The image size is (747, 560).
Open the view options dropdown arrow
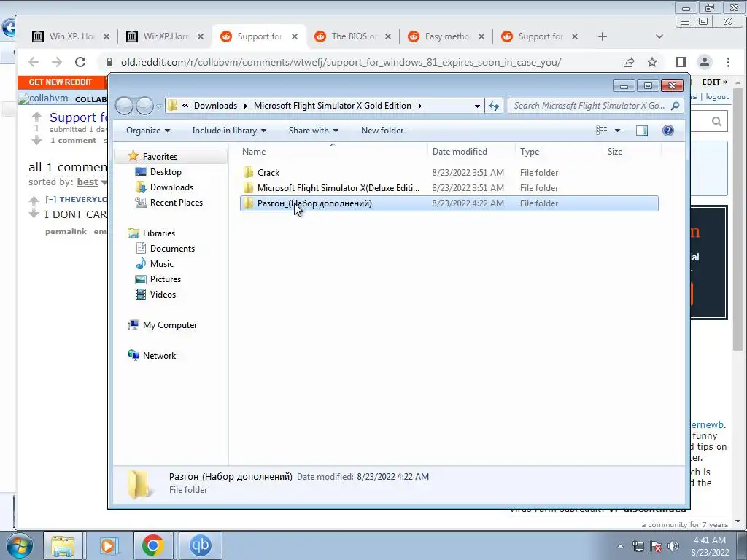tap(617, 131)
